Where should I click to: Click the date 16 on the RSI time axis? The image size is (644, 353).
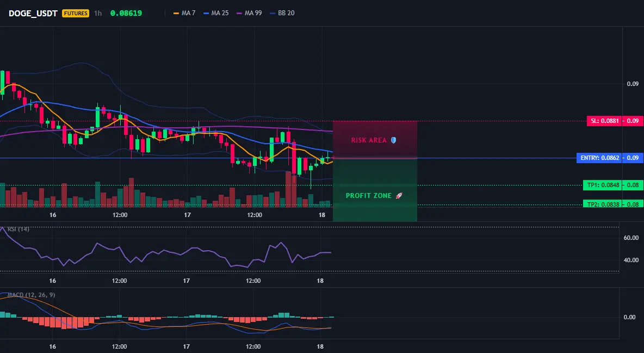coord(53,281)
